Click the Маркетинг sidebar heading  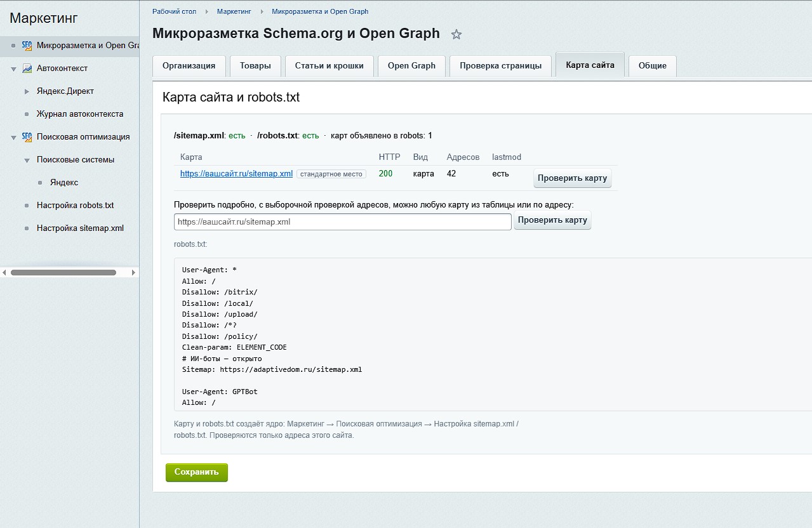click(x=44, y=18)
